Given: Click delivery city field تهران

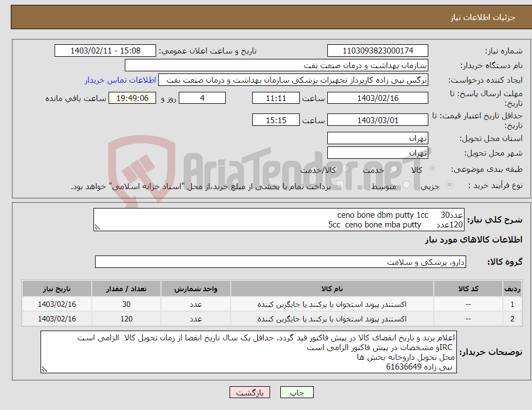Looking at the screenshot, I should (378, 153).
